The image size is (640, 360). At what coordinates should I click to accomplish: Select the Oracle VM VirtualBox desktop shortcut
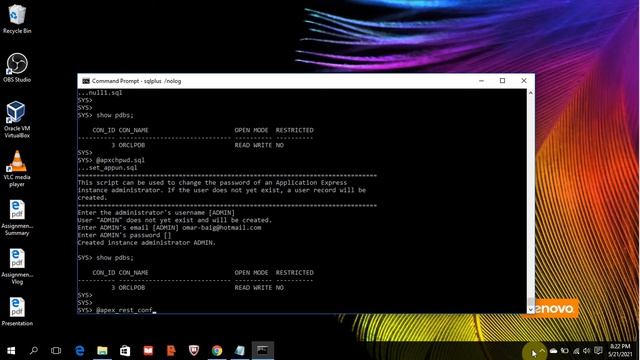click(x=17, y=120)
